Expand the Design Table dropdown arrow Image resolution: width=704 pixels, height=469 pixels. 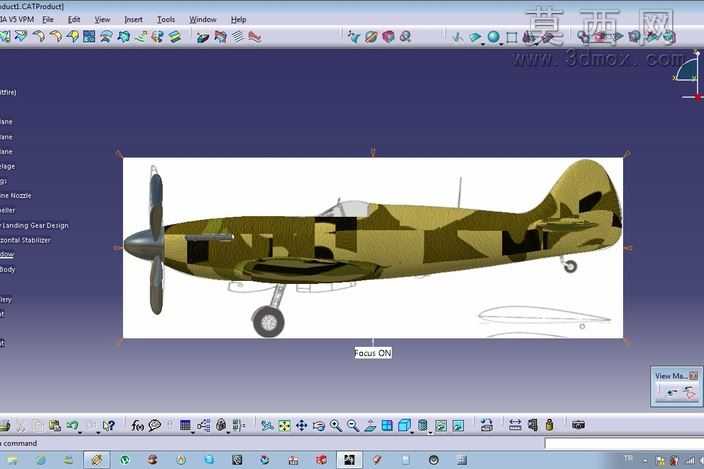193,433
